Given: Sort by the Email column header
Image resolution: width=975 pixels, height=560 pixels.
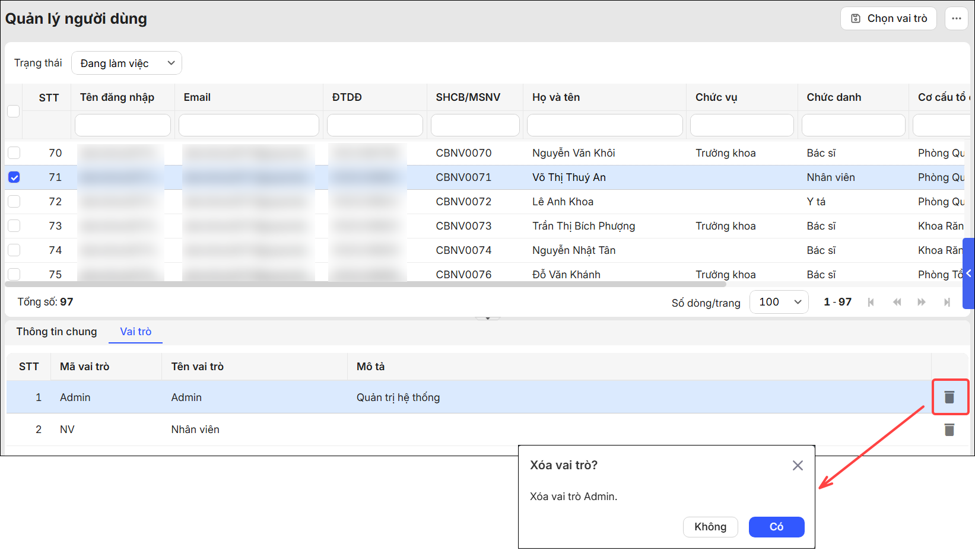Looking at the screenshot, I should point(197,97).
